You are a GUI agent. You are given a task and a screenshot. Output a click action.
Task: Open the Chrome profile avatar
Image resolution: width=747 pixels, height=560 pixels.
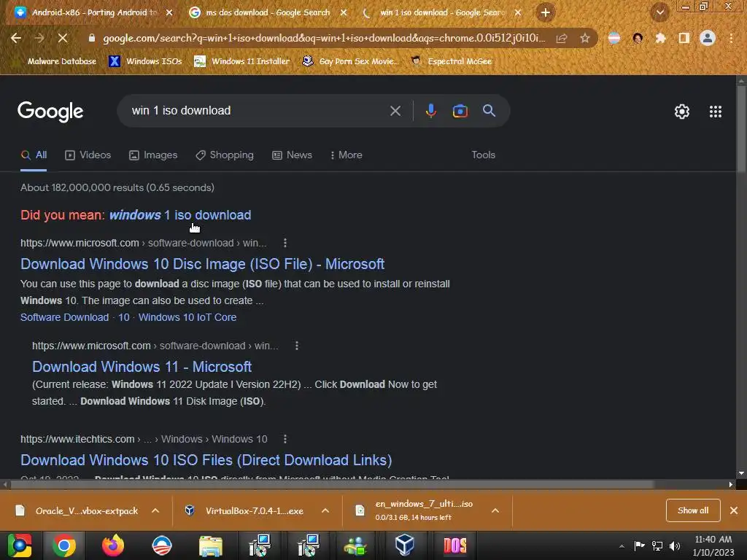coord(708,38)
